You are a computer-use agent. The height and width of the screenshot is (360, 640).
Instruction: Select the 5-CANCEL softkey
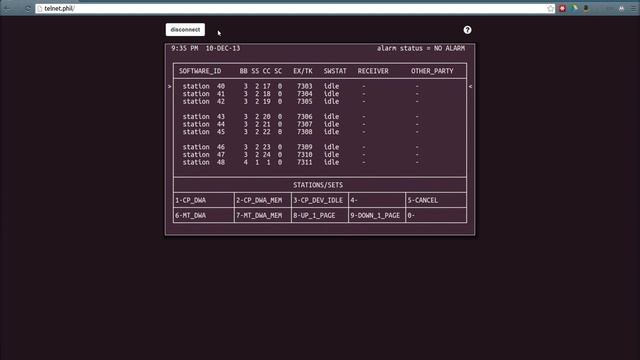coord(436,200)
